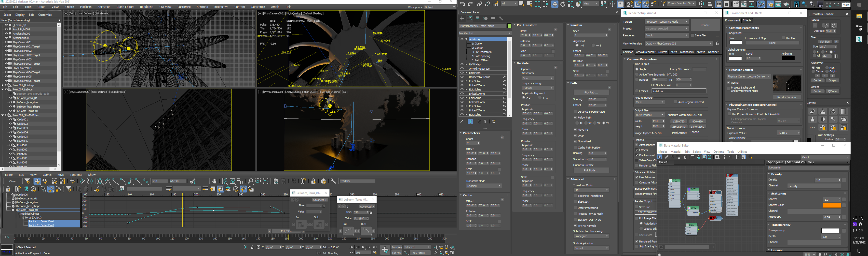
Task: Open the Hierarchy tab in Command Panel
Action: (x=477, y=19)
